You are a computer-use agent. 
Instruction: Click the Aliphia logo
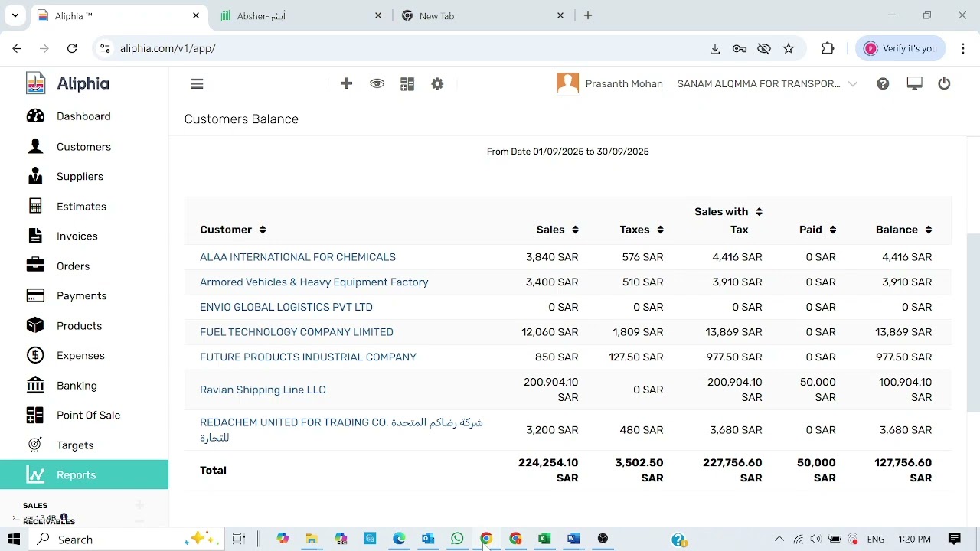[67, 83]
